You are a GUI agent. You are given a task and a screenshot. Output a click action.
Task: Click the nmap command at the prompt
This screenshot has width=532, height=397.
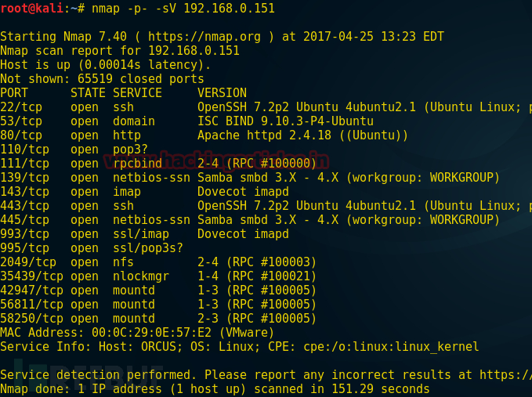coord(183,8)
